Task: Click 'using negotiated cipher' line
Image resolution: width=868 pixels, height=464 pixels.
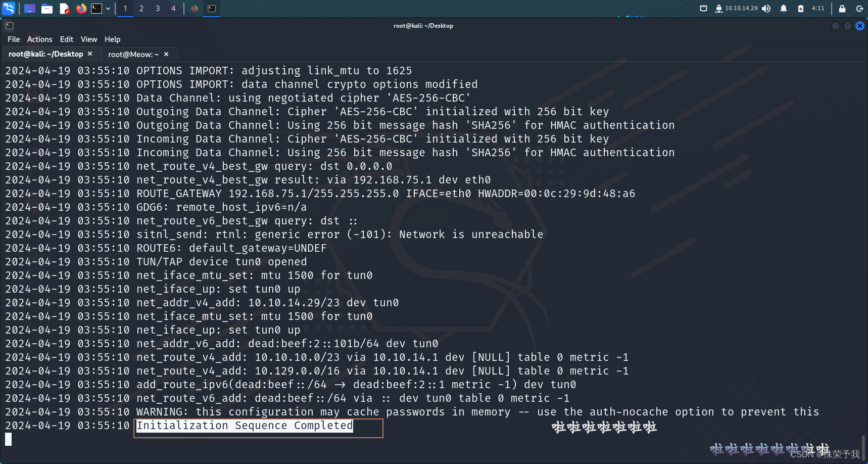Action: 304,98
